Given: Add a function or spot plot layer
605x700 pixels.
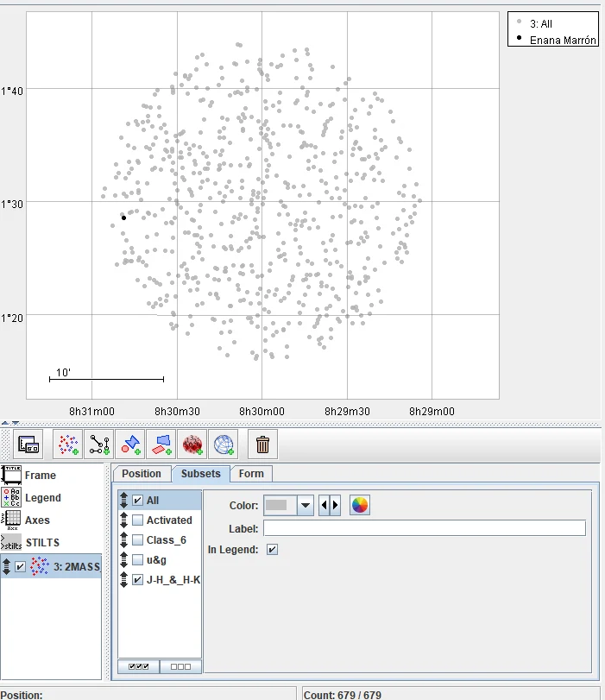Looking at the screenshot, I should coord(130,445).
